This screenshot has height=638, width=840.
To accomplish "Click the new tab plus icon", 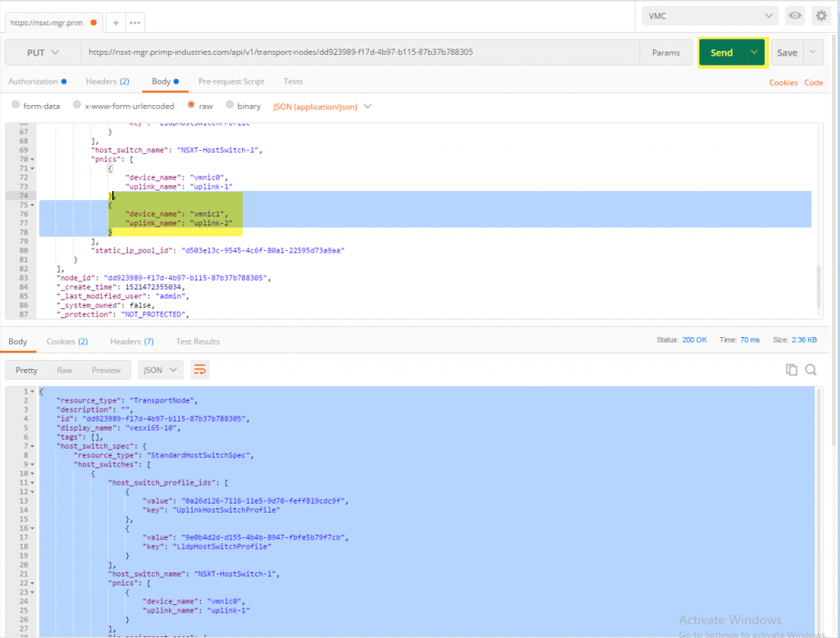I will point(116,22).
